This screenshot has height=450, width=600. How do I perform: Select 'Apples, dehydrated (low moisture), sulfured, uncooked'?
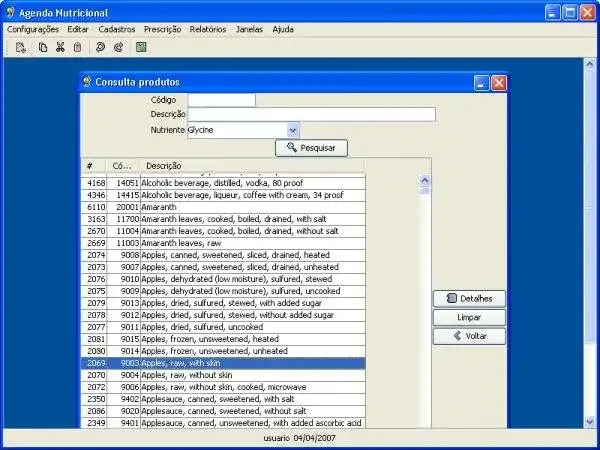[223, 291]
